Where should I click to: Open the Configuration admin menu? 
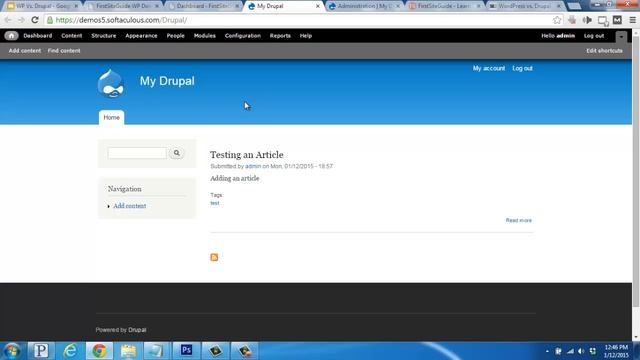click(x=242, y=36)
